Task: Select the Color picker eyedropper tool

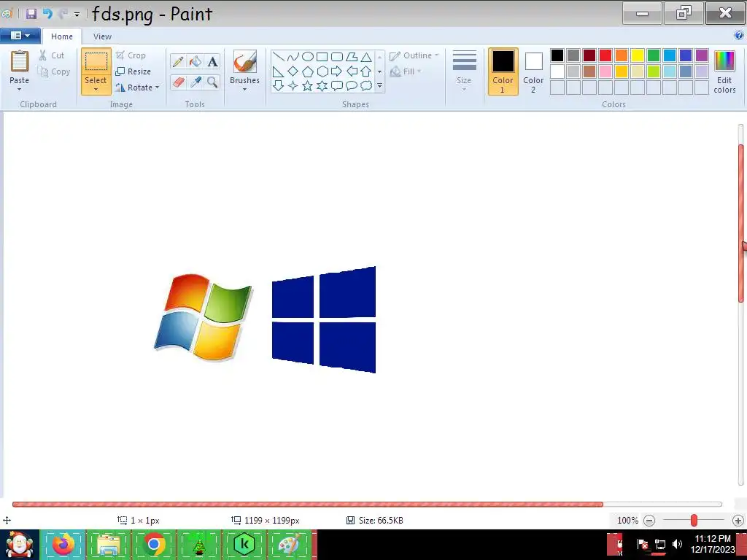Action: click(196, 82)
